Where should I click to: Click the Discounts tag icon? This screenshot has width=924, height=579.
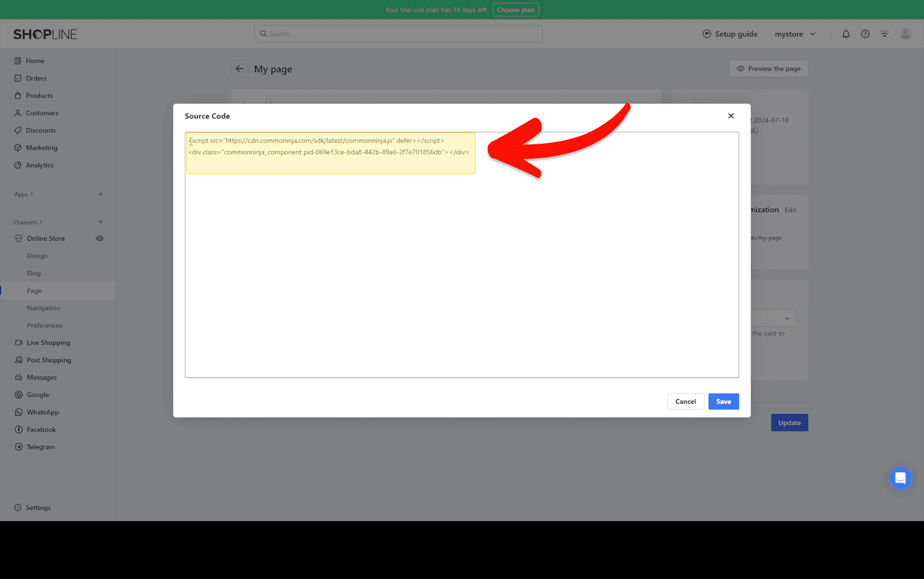point(18,130)
